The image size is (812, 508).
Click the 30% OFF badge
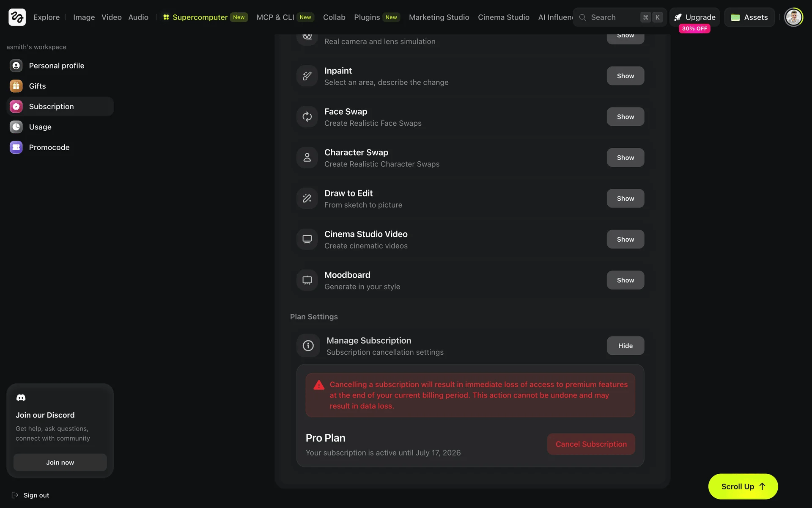694,28
